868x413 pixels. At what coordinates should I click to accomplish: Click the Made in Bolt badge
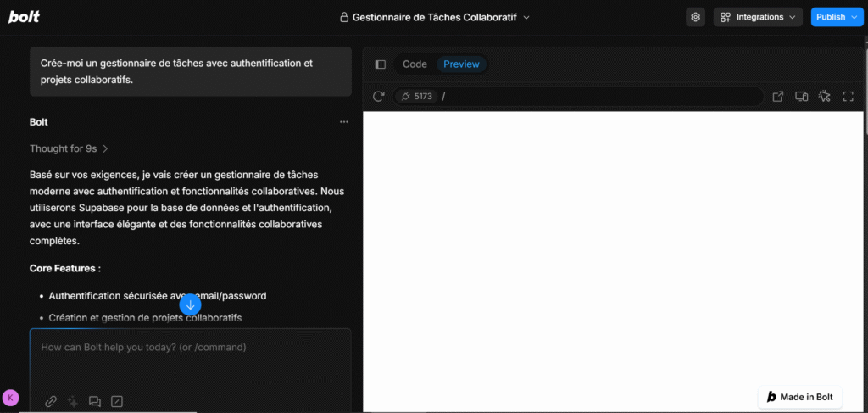click(x=799, y=397)
